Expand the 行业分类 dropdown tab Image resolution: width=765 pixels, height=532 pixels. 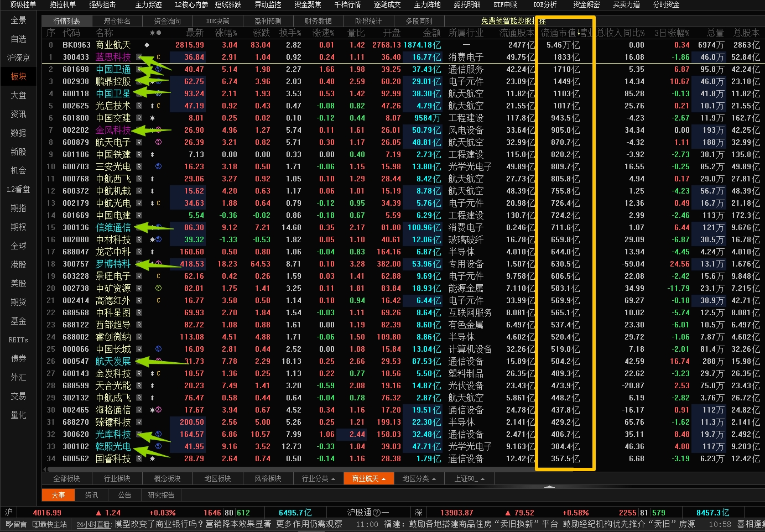click(x=319, y=479)
